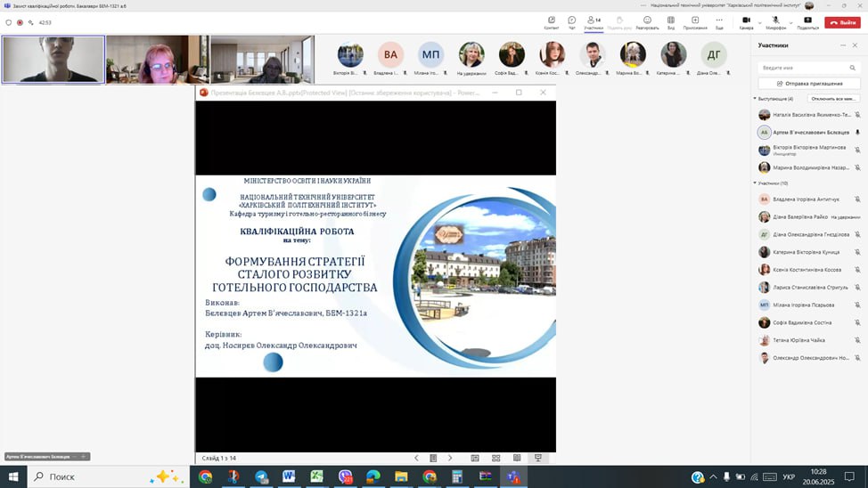868x488 pixels.
Task: Open the Вид (View) grid layout icon
Action: tap(670, 21)
